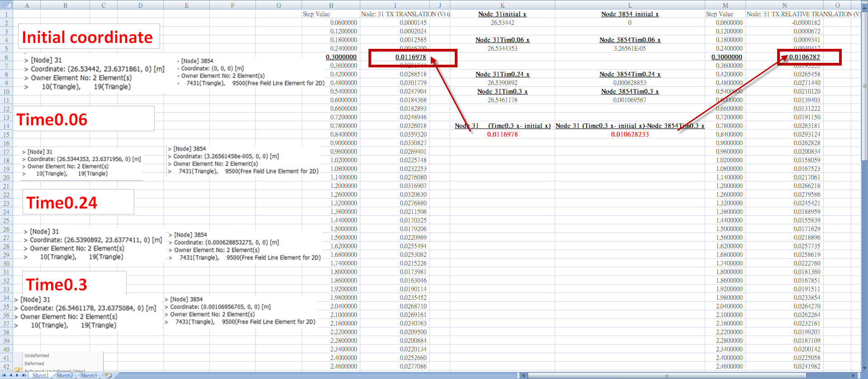The width and height of the screenshot is (868, 379).
Task: Click horizontal scrollbar right arrow
Action: coord(853,375)
